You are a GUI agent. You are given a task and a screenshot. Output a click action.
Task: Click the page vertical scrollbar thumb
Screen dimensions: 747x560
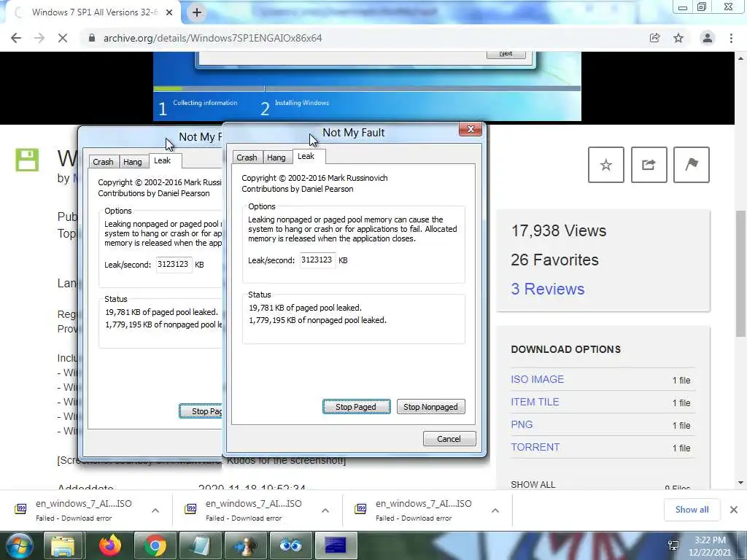(741, 273)
